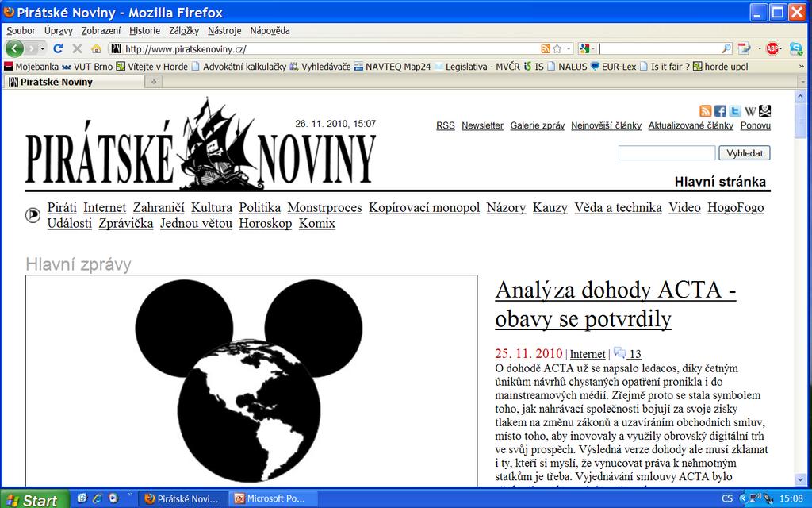Open the Newsletter link

tap(482, 125)
